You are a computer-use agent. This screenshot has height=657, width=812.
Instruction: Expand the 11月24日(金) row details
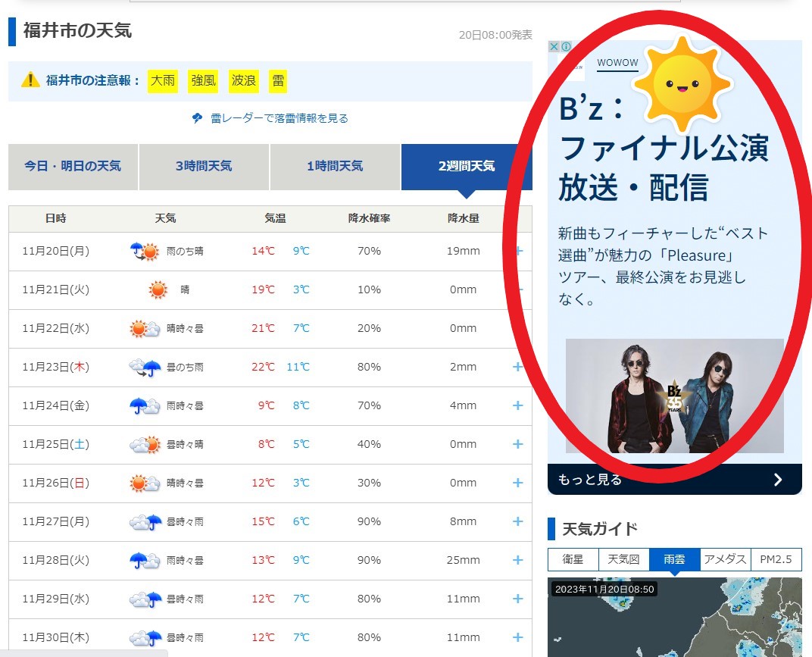click(517, 405)
